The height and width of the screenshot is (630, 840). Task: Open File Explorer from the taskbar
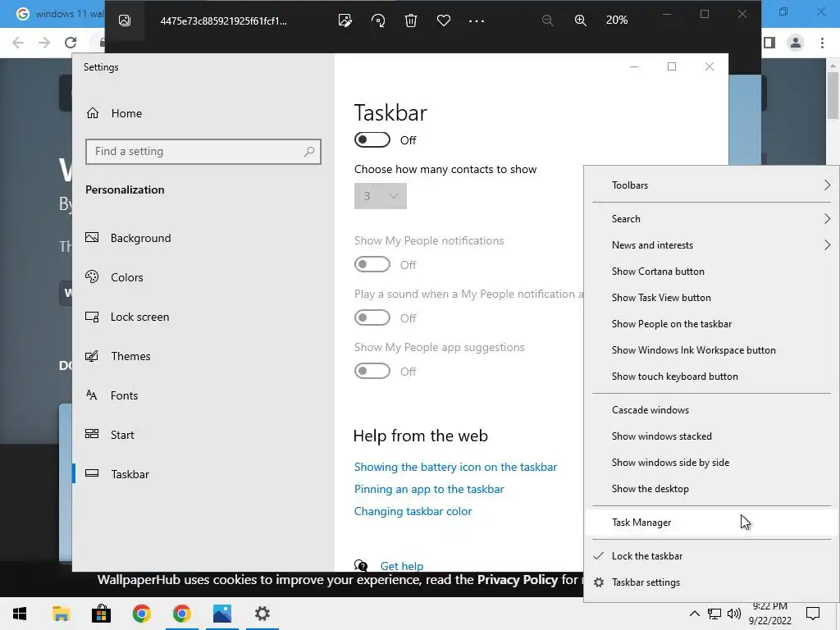61,614
